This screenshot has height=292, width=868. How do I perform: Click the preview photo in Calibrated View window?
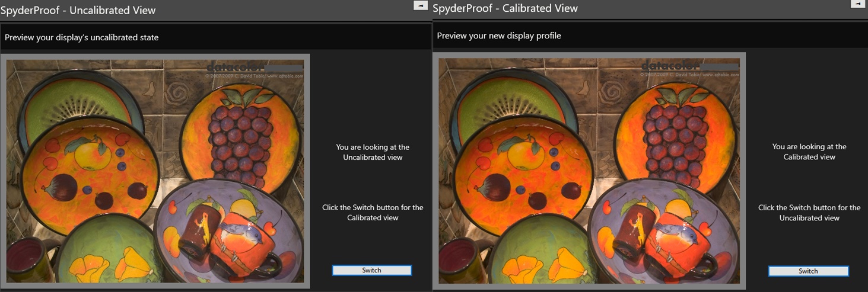(x=589, y=171)
